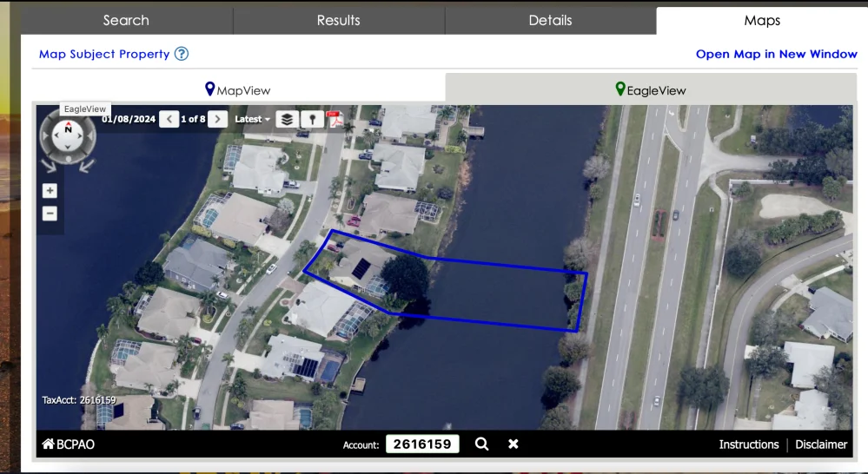Click the blue-outlined subject parcel house
The image size is (868, 474).
tap(359, 266)
